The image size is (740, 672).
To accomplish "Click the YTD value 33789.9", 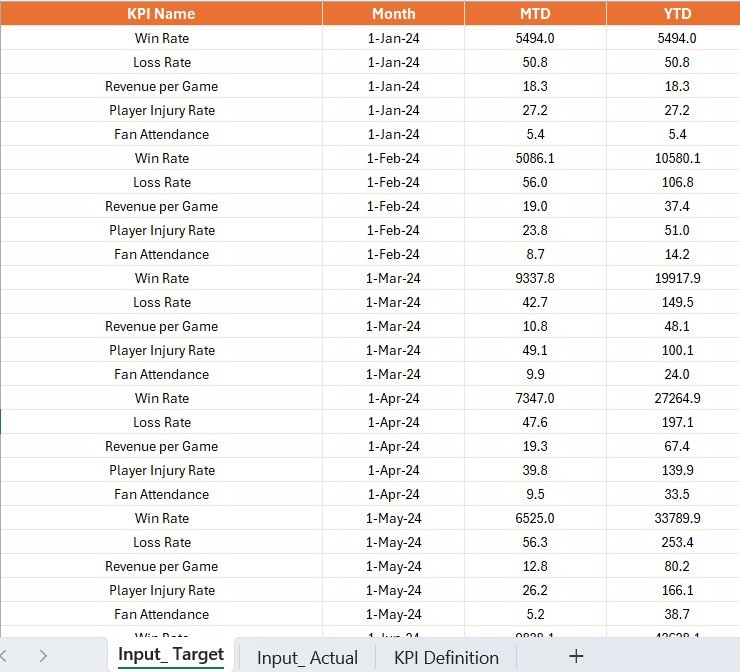I will coord(677,518).
